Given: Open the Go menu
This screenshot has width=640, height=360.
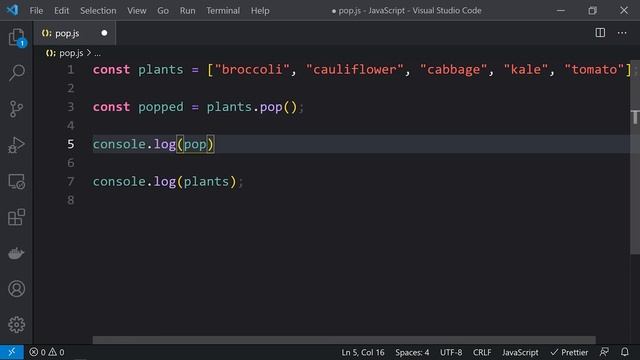Looking at the screenshot, I should click(163, 11).
